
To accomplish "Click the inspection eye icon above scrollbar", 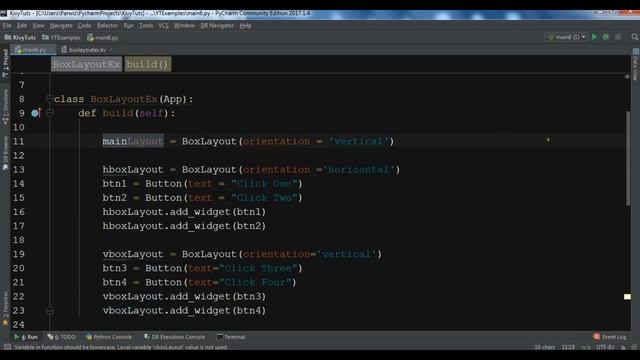I will tap(627, 77).
